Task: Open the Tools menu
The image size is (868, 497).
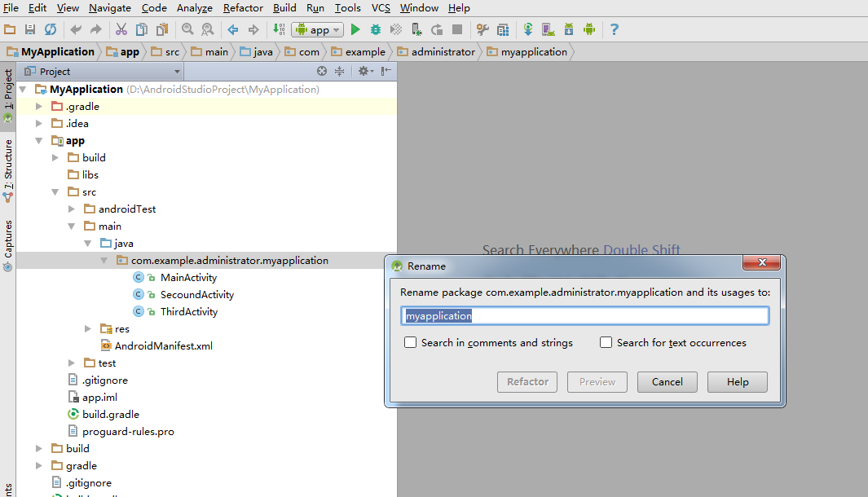Action: point(348,8)
